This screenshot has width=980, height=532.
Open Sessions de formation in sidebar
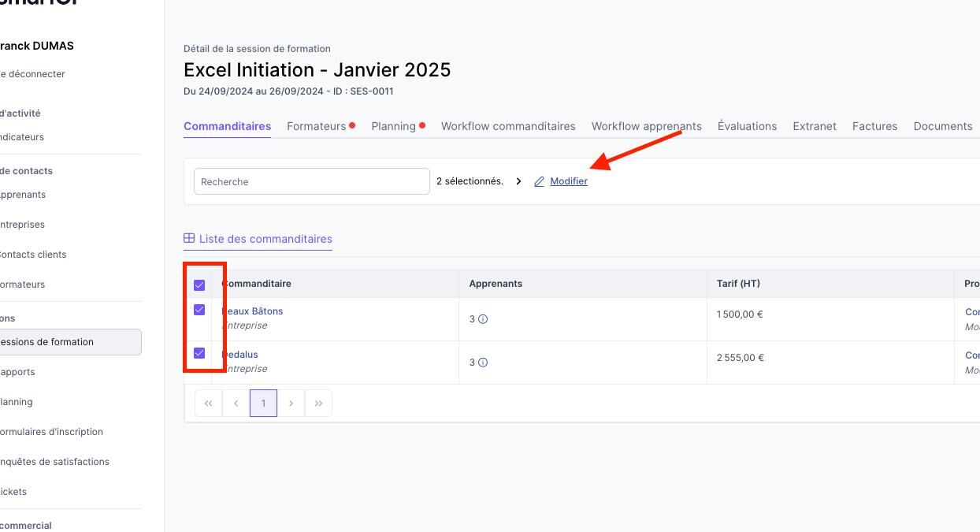coord(49,342)
